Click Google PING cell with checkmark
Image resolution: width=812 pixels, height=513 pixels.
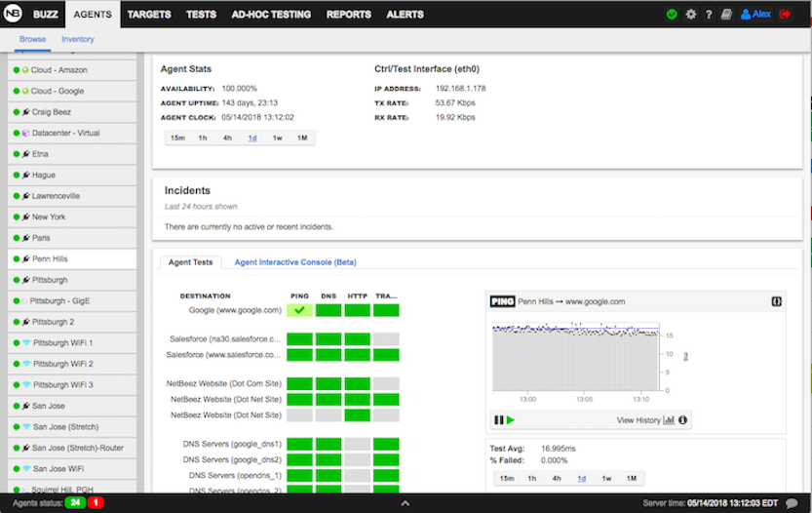(x=300, y=310)
